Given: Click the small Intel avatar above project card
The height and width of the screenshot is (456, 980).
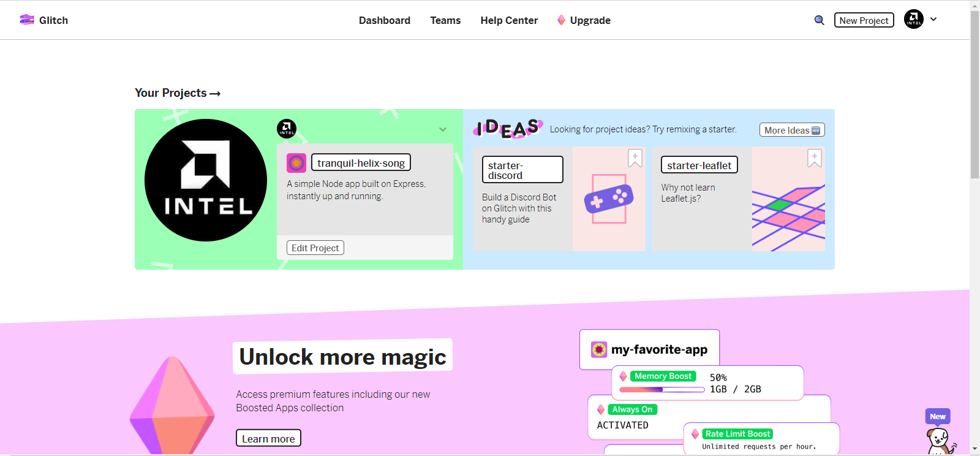Looking at the screenshot, I should (287, 129).
